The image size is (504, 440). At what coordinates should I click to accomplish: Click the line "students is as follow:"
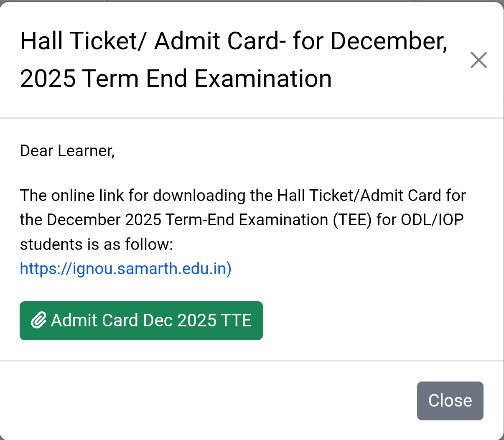click(x=96, y=244)
